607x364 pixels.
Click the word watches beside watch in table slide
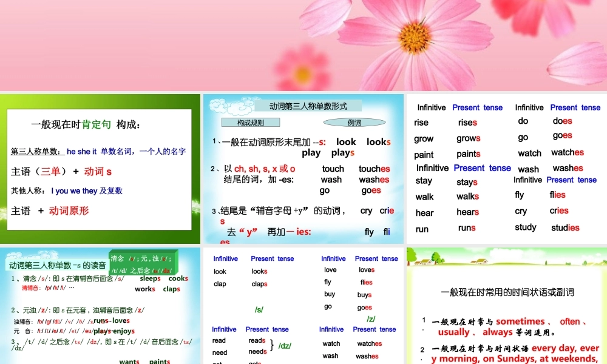pyautogui.click(x=567, y=152)
